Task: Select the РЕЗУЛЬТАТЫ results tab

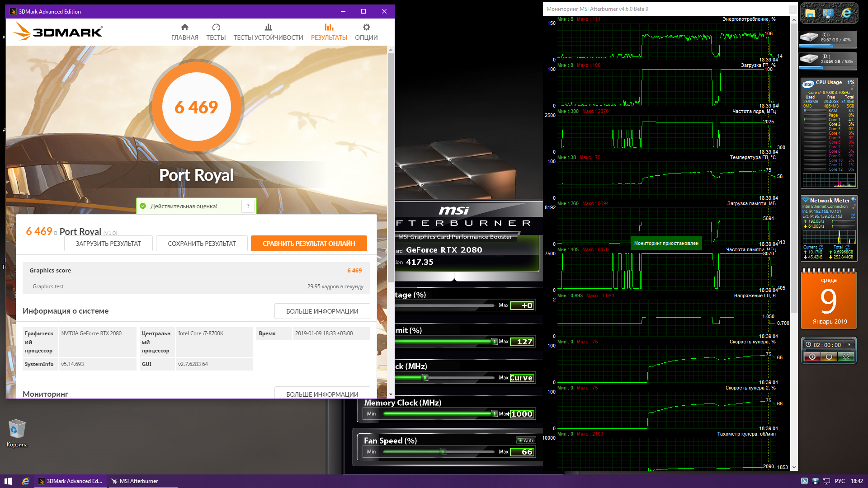Action: [329, 32]
